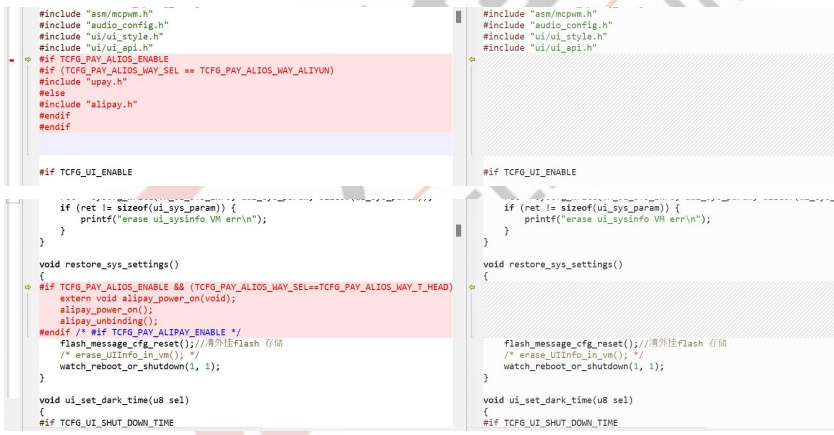Select the line #include "upay.h"

[x=83, y=82]
